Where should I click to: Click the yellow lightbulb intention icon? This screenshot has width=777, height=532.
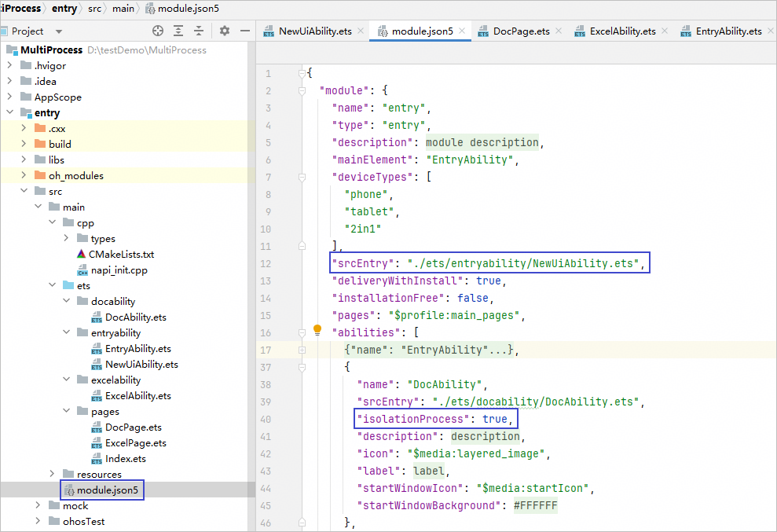click(318, 331)
